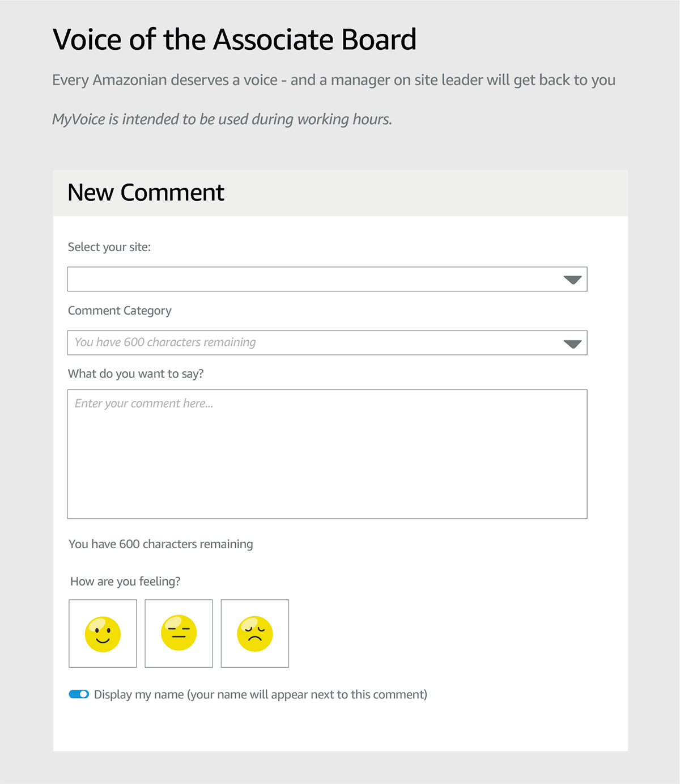Click Every Amazonian deserves a voice subtitle
Viewport: 680px width, 784px height.
tap(334, 80)
